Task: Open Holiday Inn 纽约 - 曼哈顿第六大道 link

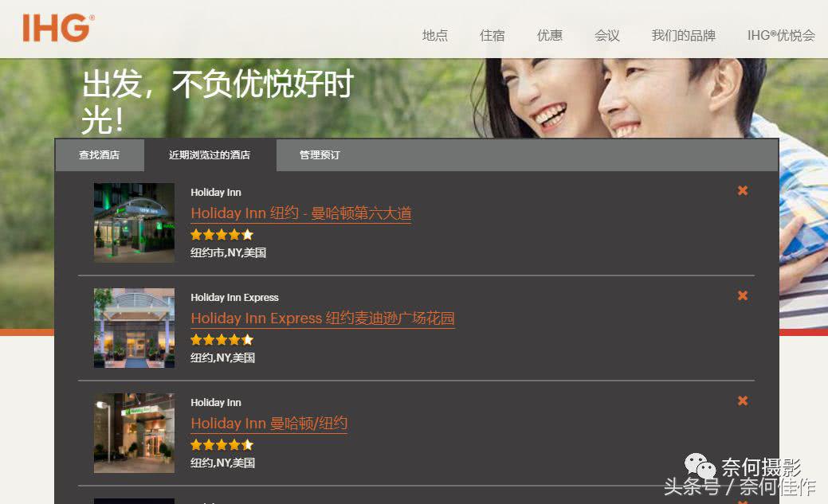Action: coord(301,213)
